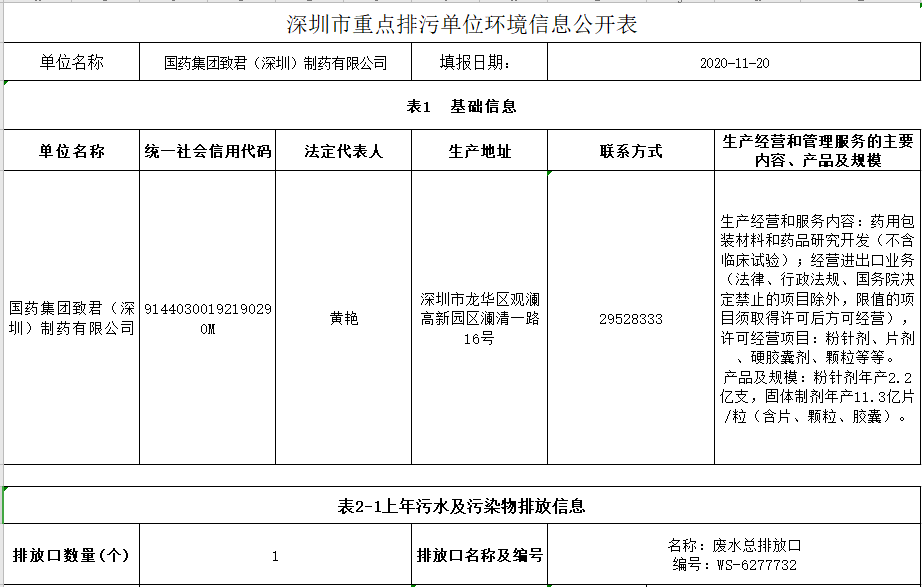
Task: Select the credit code cell 91440300192190290M
Action: [207, 318]
